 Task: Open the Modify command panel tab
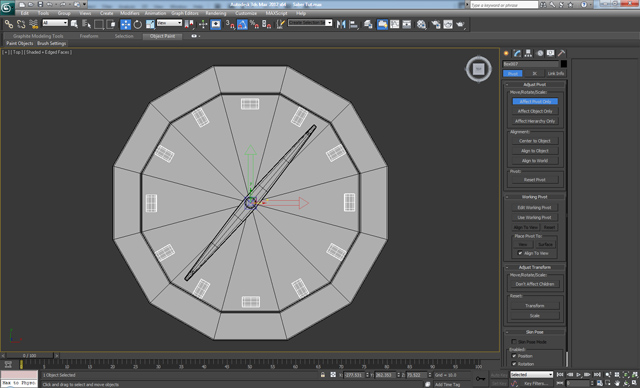(x=517, y=53)
